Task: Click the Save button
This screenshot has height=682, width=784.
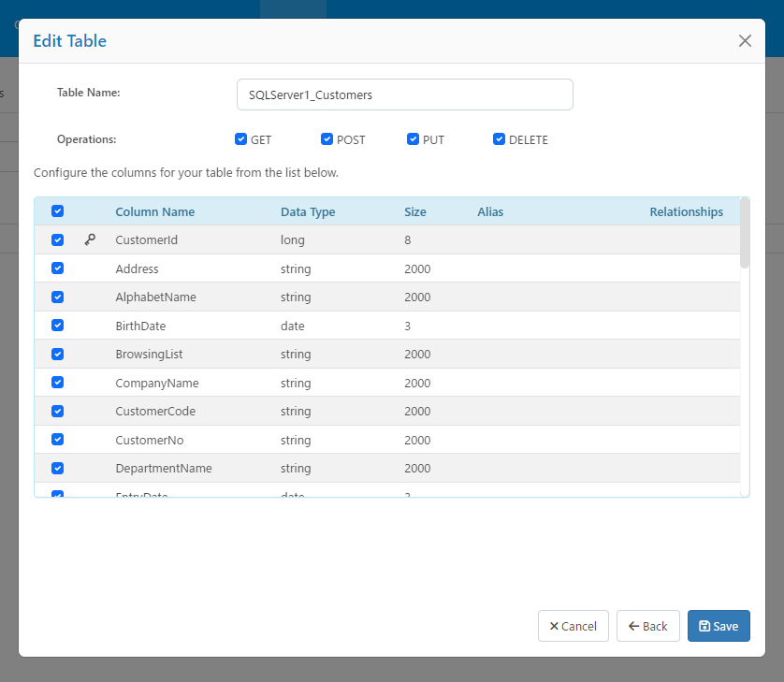Action: pyautogui.click(x=719, y=626)
